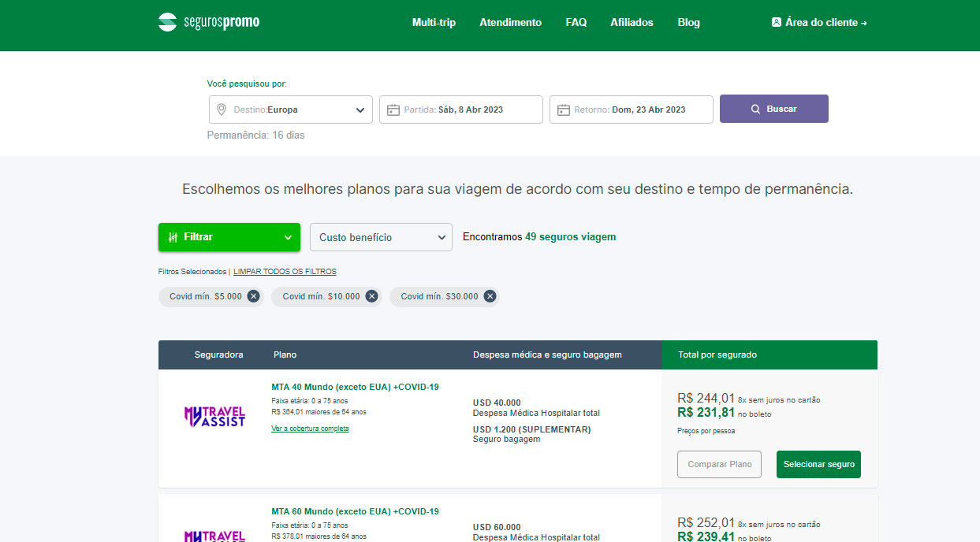Click Despesa médica e seguro bagagem header
The width and height of the screenshot is (980, 542).
point(547,355)
